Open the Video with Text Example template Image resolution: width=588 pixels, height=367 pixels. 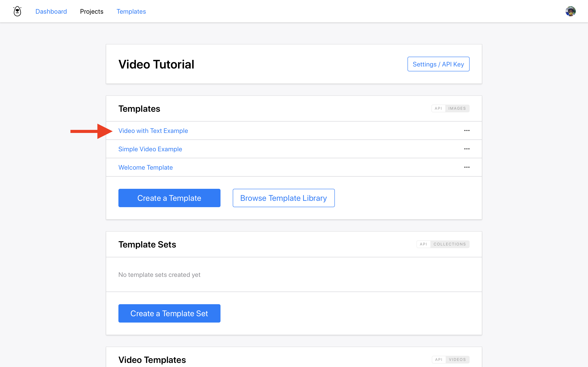tap(153, 131)
